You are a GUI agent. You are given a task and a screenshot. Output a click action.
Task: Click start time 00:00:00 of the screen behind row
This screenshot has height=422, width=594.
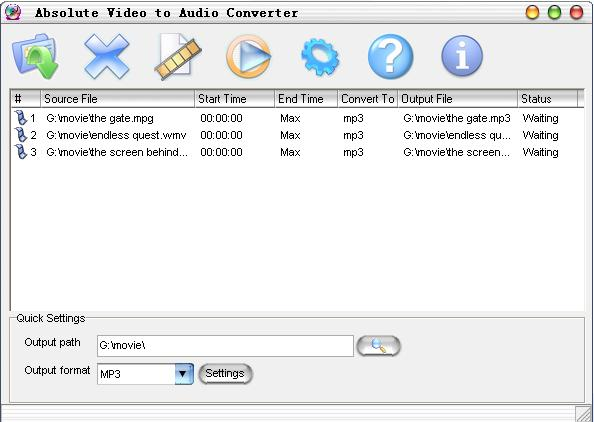[221, 152]
